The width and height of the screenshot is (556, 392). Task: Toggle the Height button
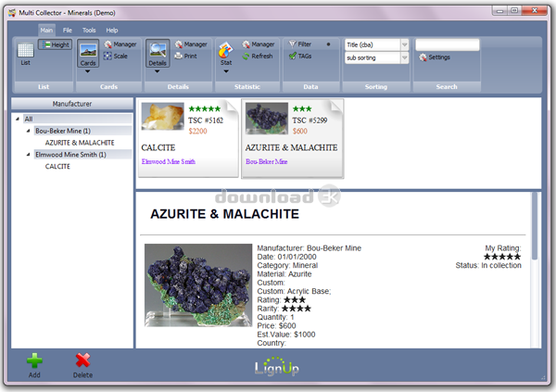[55, 44]
